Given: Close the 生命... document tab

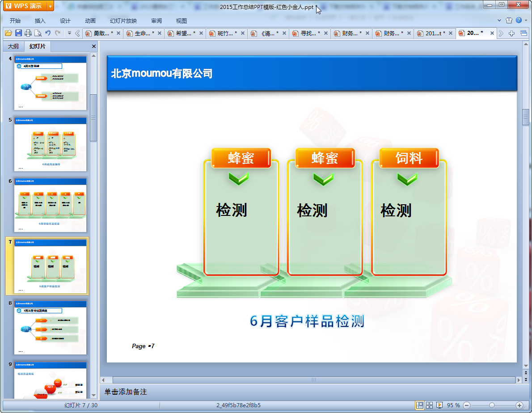Looking at the screenshot, I should coord(160,33).
